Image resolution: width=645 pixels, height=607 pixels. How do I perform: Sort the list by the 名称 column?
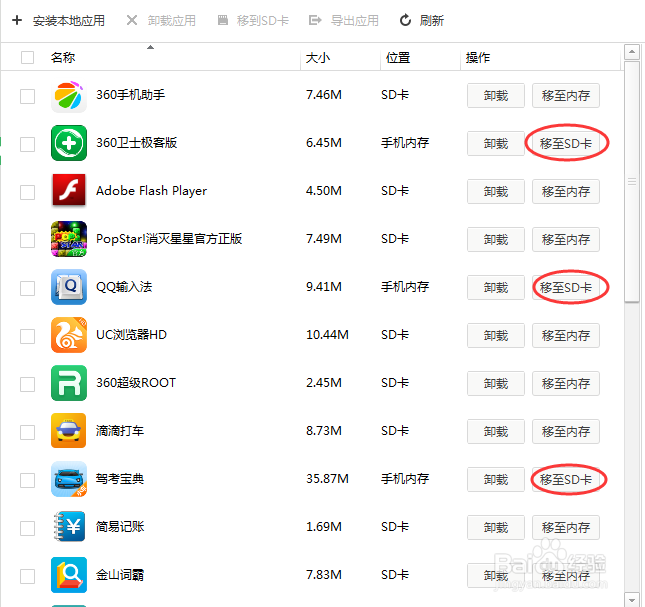click(x=63, y=57)
